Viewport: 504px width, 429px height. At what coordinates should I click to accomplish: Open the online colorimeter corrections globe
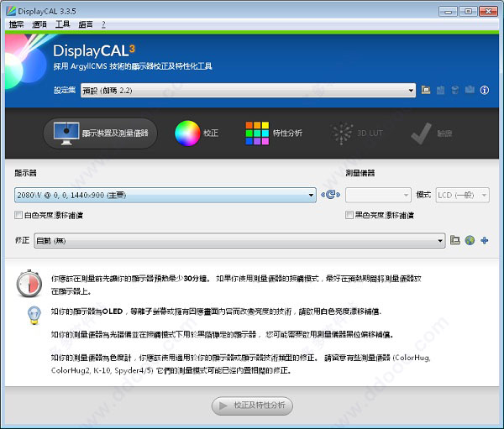[470, 240]
